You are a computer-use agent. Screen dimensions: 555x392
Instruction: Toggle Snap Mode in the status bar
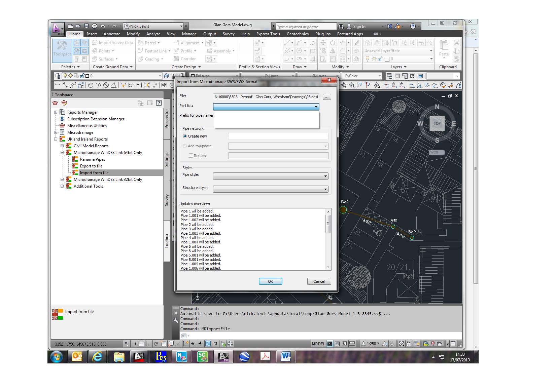pyautogui.click(x=134, y=344)
